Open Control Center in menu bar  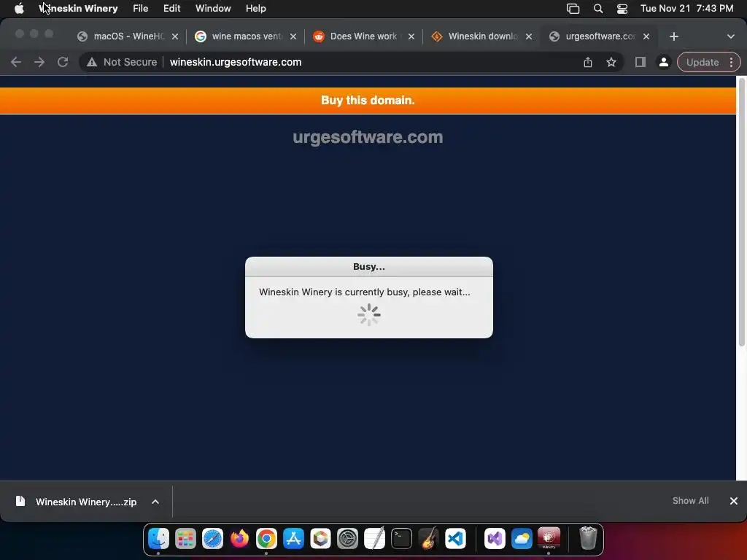[x=622, y=8]
